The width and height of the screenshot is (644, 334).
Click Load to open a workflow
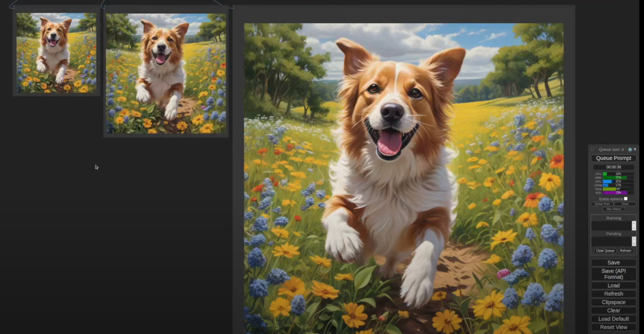(613, 285)
